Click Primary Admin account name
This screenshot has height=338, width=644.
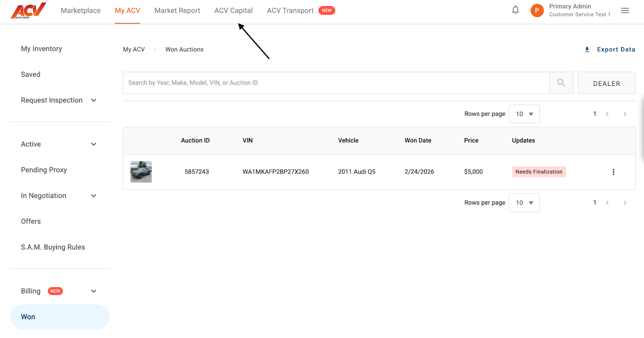click(570, 6)
